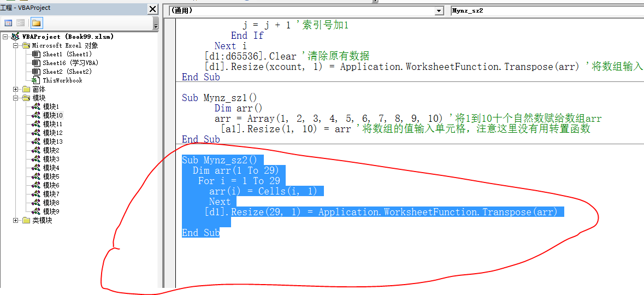The height and width of the screenshot is (295, 644).
Task: Click the highlighted Sub Mynz_sz2() code line
Action: (222, 160)
